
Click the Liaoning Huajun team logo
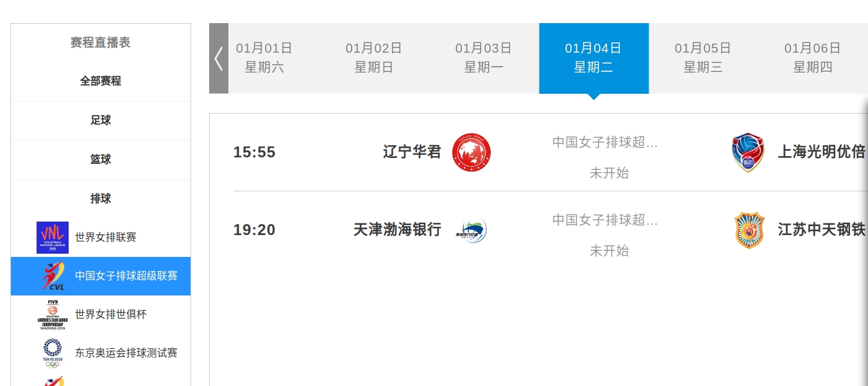(x=472, y=152)
